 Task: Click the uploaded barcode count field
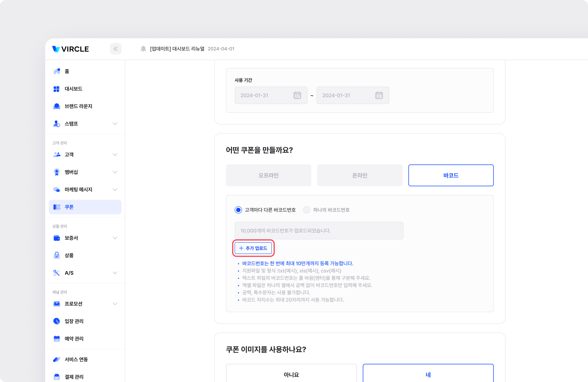click(319, 231)
